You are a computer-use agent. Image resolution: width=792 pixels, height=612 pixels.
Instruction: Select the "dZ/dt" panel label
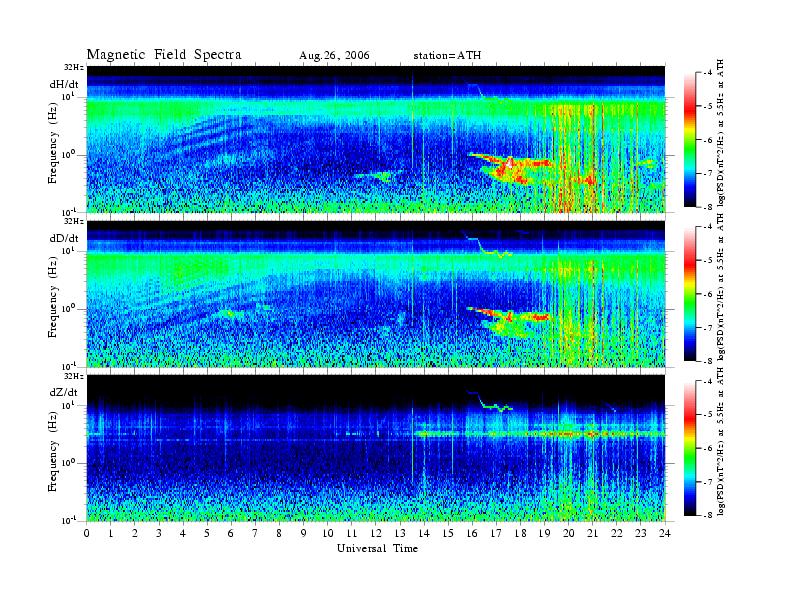(64, 392)
